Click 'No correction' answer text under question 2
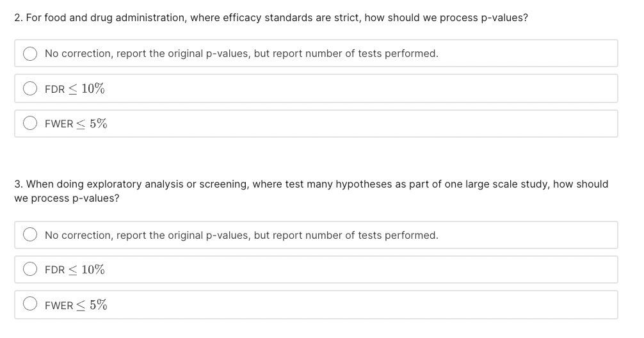Image resolution: width=644 pixels, height=338 pixels. (241, 53)
